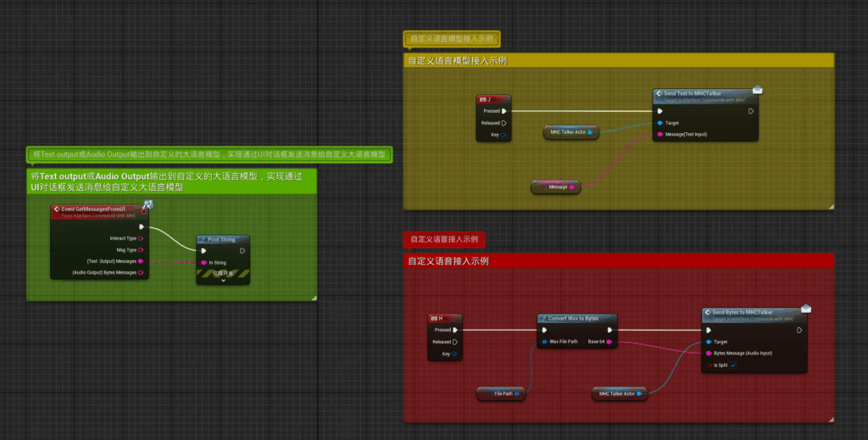Click the envelope icon on Send Bytes to MHCTalker
The height and width of the screenshot is (440, 868).
tap(806, 309)
